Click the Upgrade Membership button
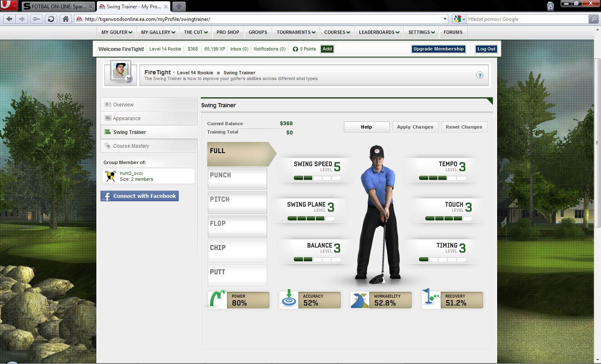601x364 pixels. [438, 49]
